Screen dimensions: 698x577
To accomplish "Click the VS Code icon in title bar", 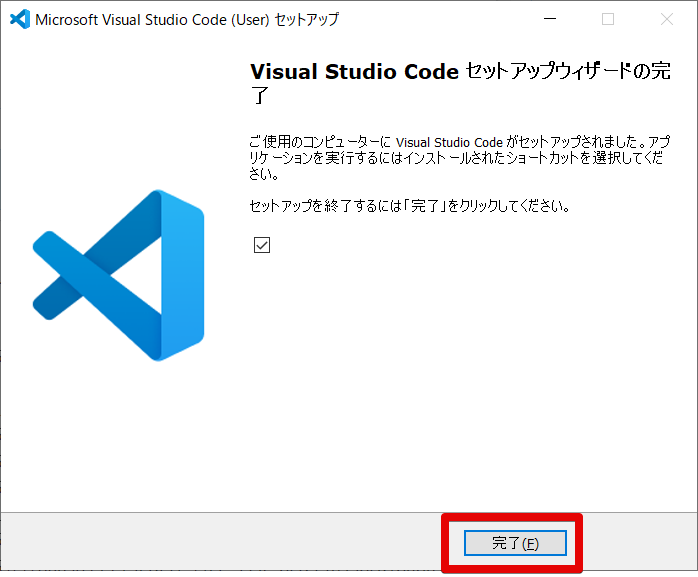I will pyautogui.click(x=18, y=19).
